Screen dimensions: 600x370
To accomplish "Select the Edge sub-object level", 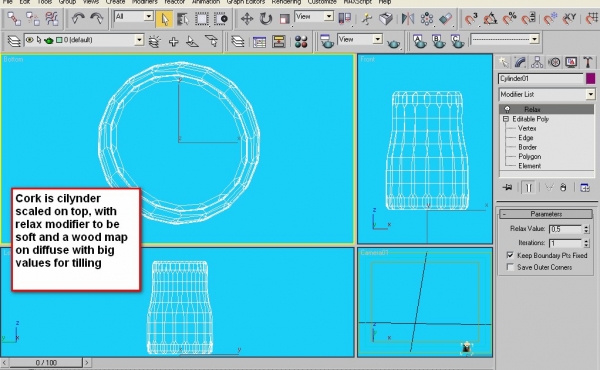I will 526,138.
